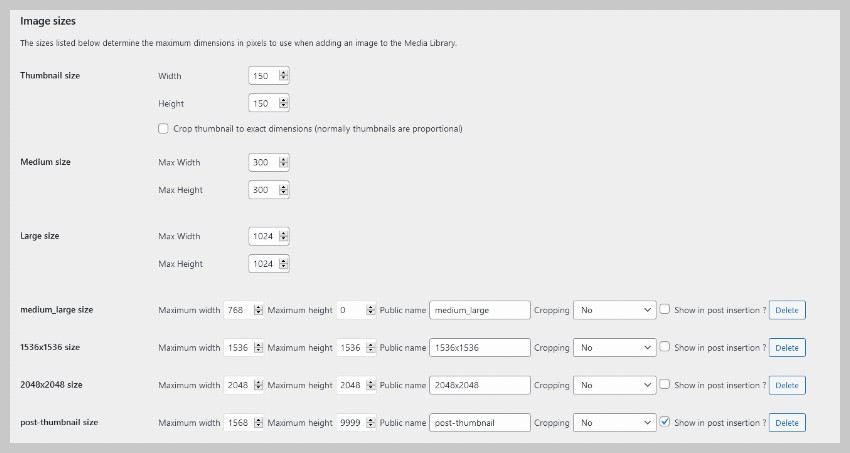Open Cropping dropdown for 2048x2048 size
The width and height of the screenshot is (850, 453).
click(614, 385)
